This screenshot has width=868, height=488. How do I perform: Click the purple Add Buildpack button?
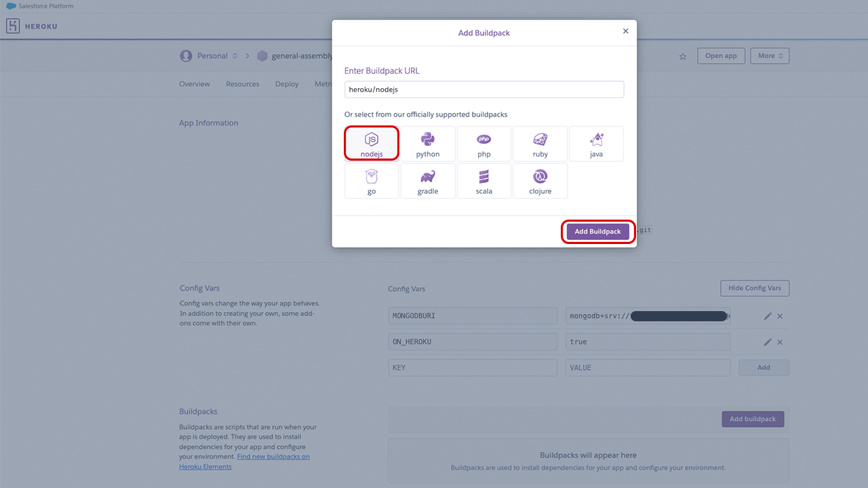coord(597,232)
